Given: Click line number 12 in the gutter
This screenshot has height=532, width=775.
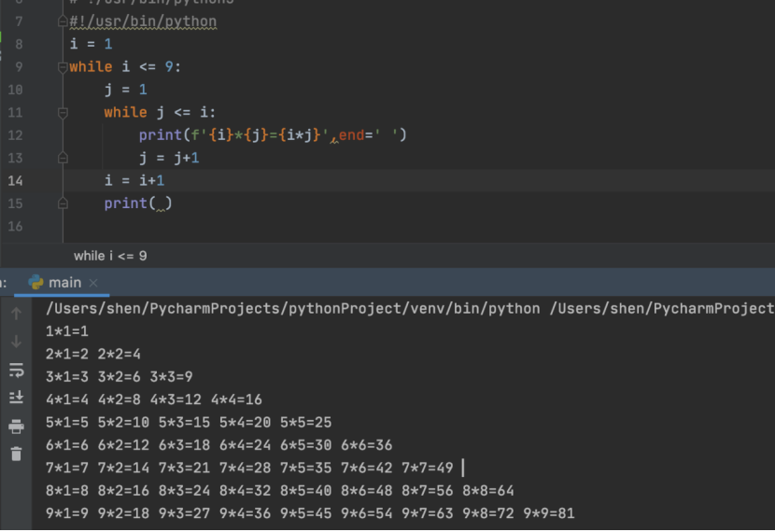Looking at the screenshot, I should tap(15, 135).
